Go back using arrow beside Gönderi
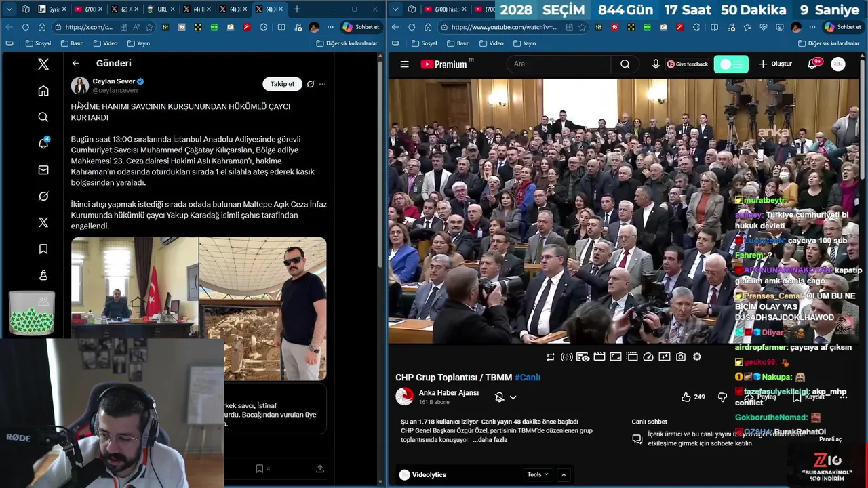This screenshot has width=868, height=488. [x=75, y=63]
